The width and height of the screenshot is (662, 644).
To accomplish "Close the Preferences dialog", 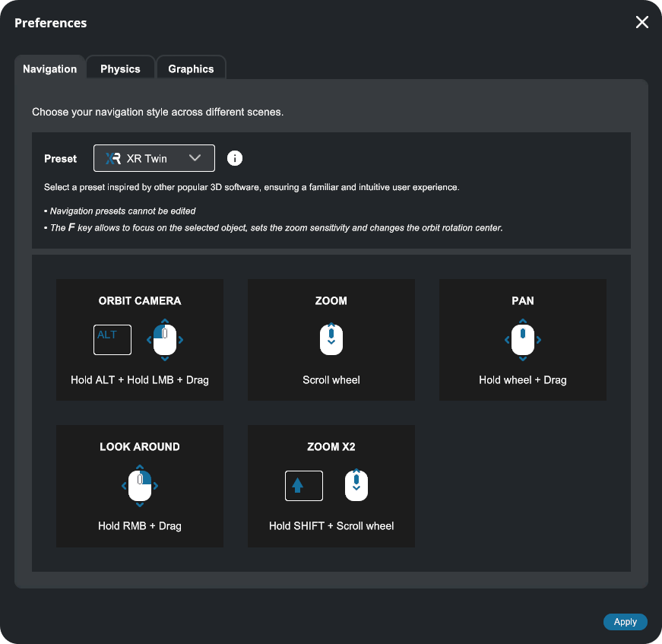I will click(641, 22).
